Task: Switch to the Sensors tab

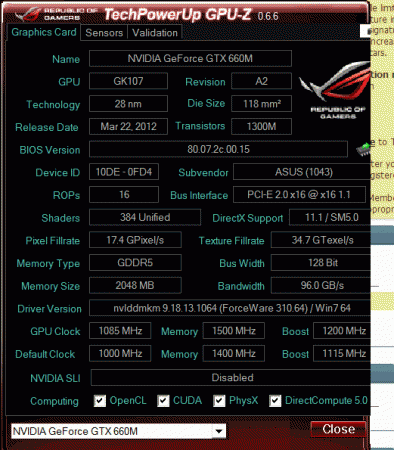Action: point(104,33)
